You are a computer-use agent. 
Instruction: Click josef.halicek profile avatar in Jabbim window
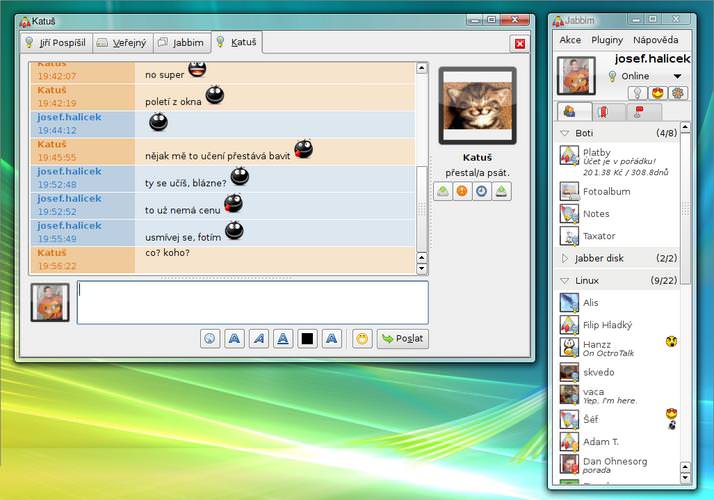click(576, 76)
